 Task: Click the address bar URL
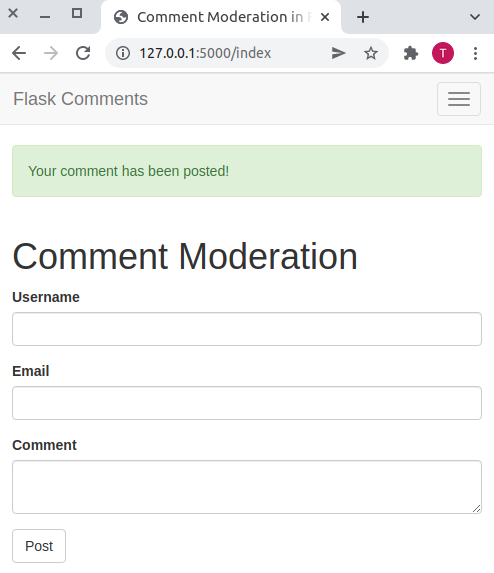pyautogui.click(x=205, y=53)
